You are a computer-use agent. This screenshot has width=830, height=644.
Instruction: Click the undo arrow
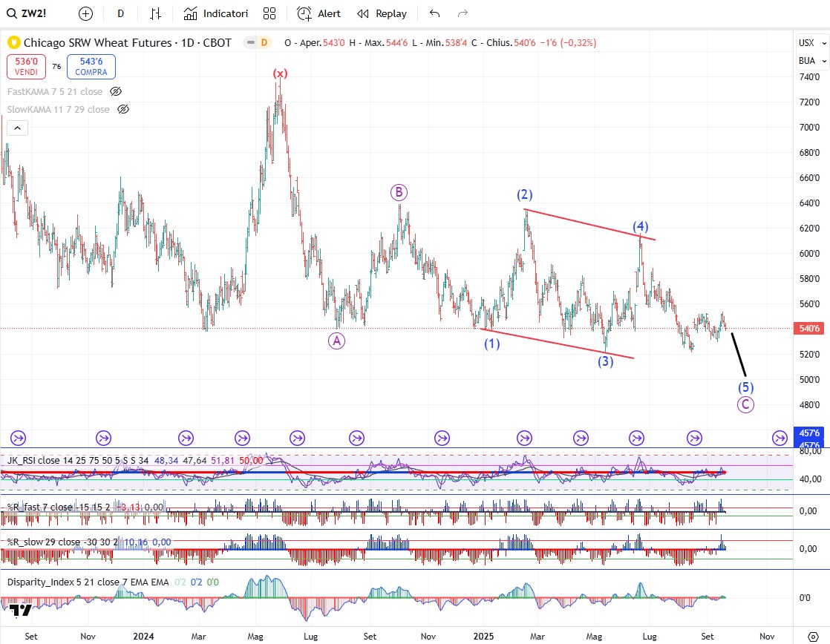coord(434,13)
